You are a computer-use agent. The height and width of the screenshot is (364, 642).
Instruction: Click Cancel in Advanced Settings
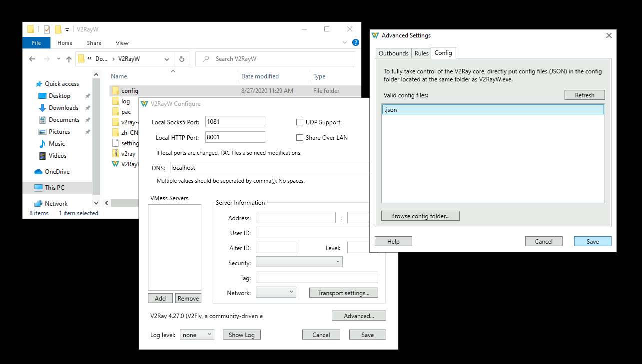point(544,241)
